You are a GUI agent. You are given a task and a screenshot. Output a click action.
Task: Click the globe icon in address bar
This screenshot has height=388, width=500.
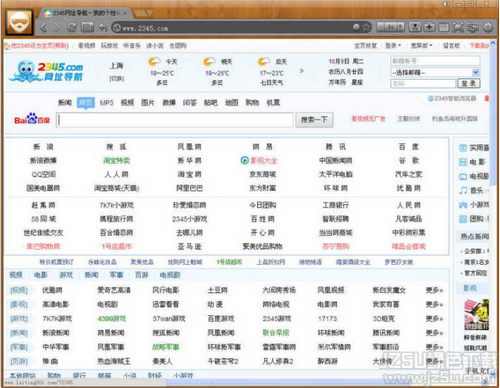point(117,28)
